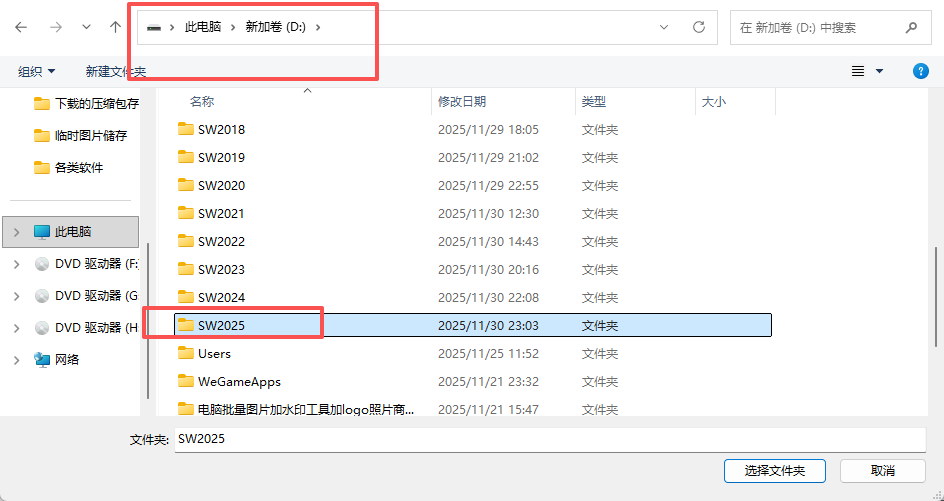The image size is (944, 501).
Task: Expand the chevron after 新加卷 (D:)
Action: pyautogui.click(x=318, y=27)
